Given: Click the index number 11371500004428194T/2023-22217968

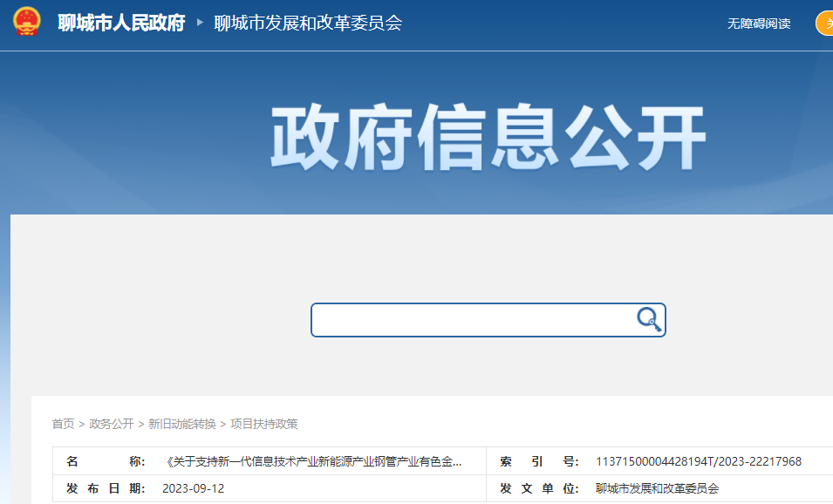Looking at the screenshot, I should (x=698, y=462).
